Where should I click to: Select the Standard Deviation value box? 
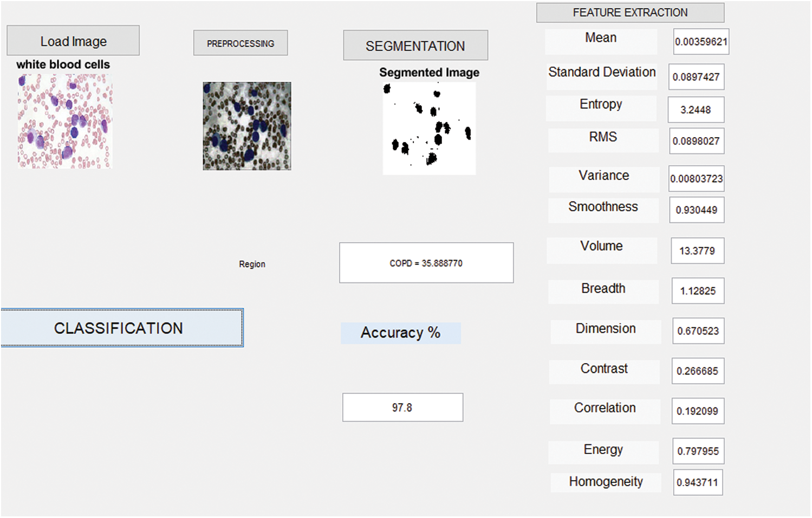(x=696, y=77)
